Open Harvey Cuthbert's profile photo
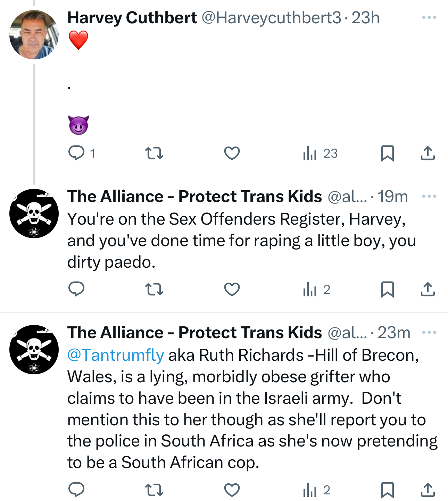The image size is (448, 501). coord(34,35)
